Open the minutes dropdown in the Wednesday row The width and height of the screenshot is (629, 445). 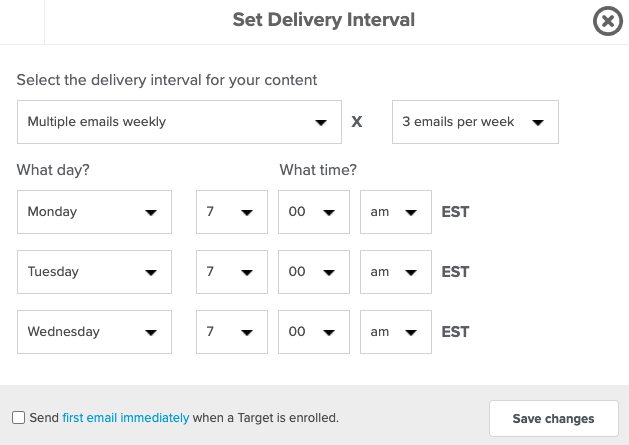pyautogui.click(x=314, y=332)
